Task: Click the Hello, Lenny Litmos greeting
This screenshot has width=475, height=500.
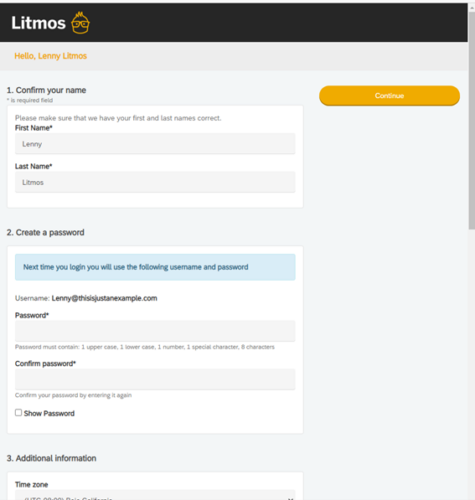Action: tap(51, 56)
